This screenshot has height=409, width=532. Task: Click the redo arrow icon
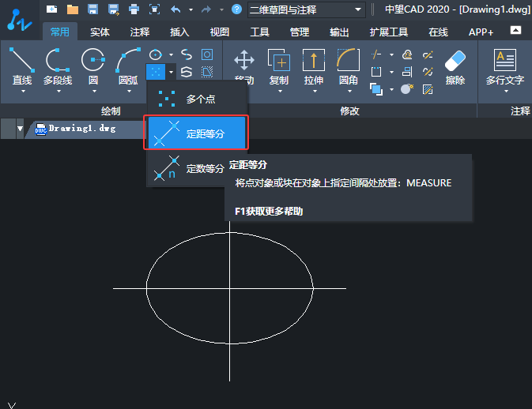coord(206,9)
